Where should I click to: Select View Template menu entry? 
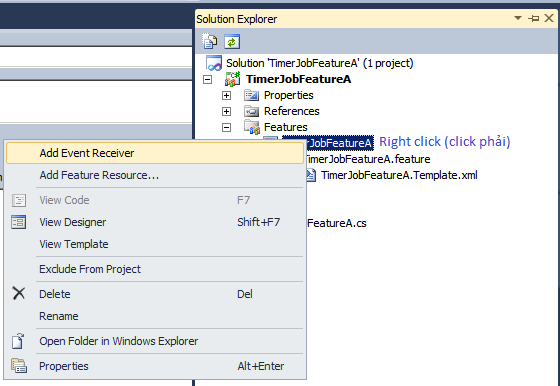(155, 244)
